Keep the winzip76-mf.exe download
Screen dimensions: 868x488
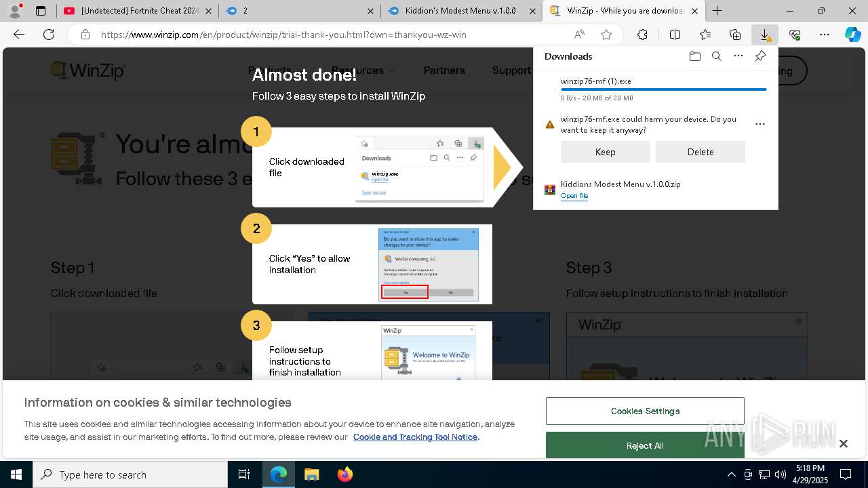605,152
